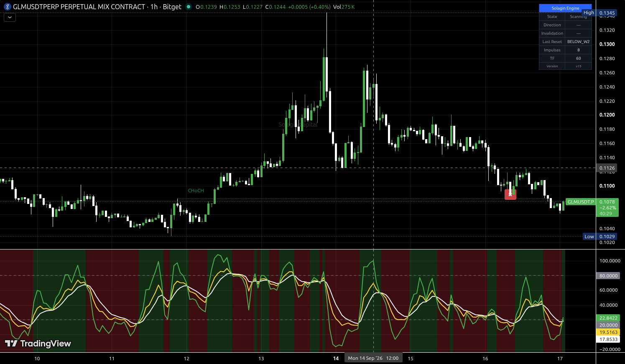Click the open value O 0.1239
Viewport: 625px width, 364px height.
tap(206, 7)
